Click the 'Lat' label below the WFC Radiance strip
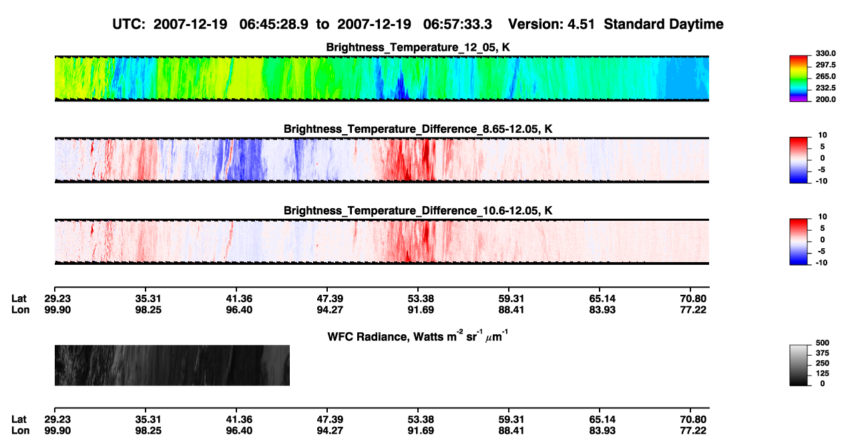868x445 pixels. [19, 419]
